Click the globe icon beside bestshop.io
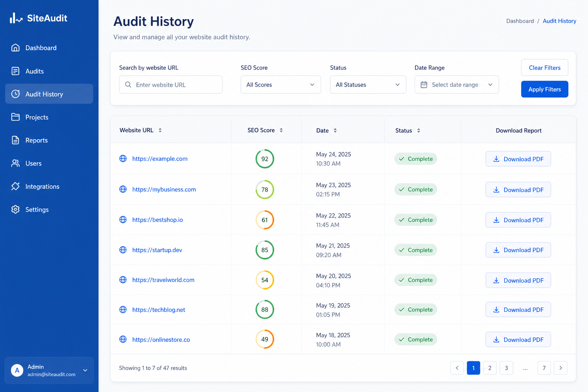 (x=123, y=220)
